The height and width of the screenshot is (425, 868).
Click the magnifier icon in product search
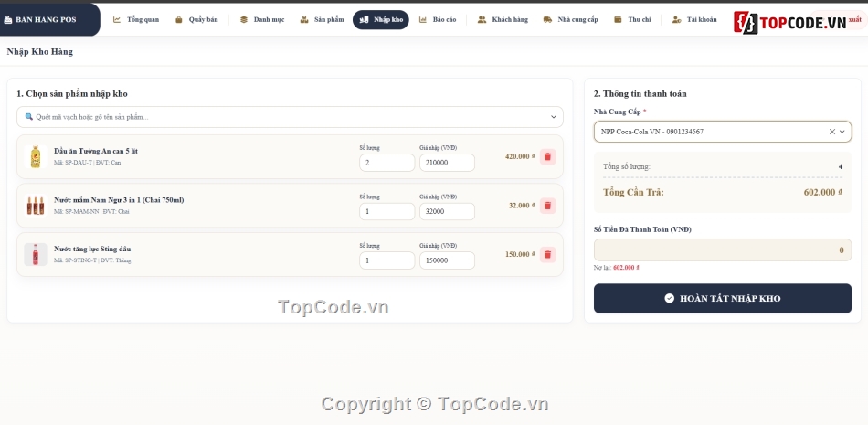29,117
